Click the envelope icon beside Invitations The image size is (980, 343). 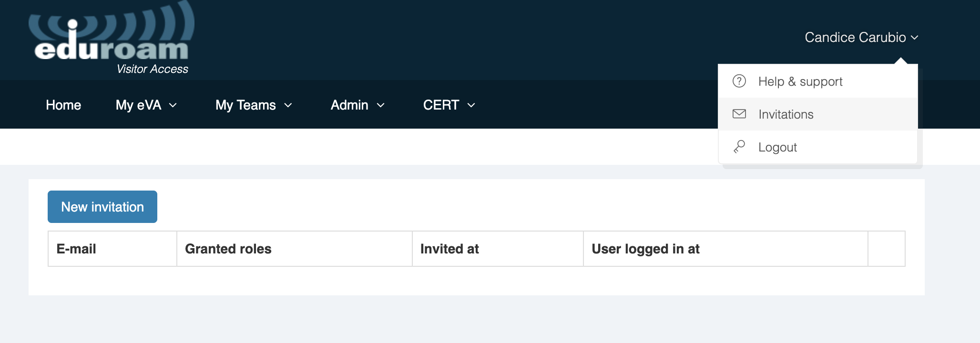pyautogui.click(x=739, y=114)
